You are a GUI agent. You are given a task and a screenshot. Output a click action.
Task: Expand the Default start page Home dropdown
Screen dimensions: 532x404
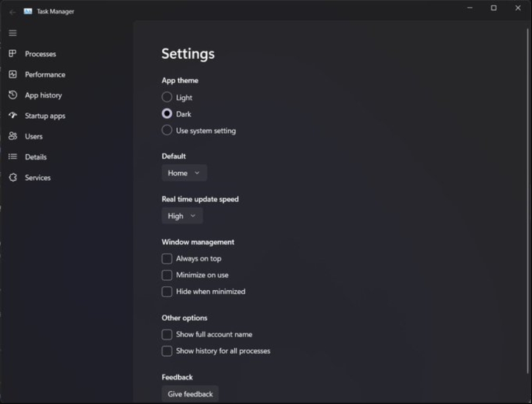pyautogui.click(x=184, y=173)
